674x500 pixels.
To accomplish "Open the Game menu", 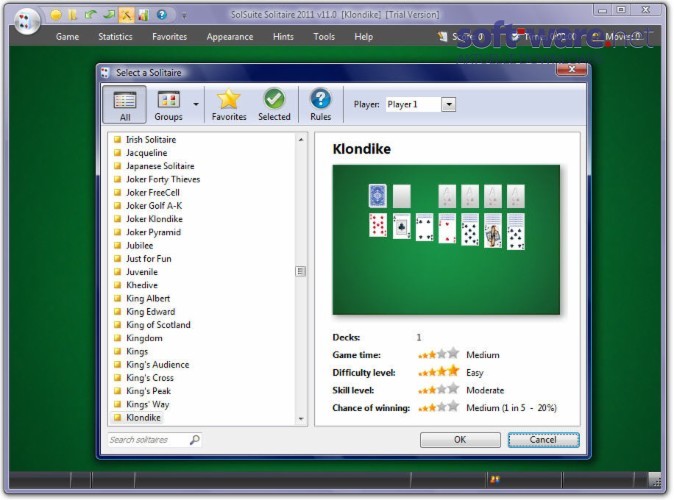I will coord(67,37).
